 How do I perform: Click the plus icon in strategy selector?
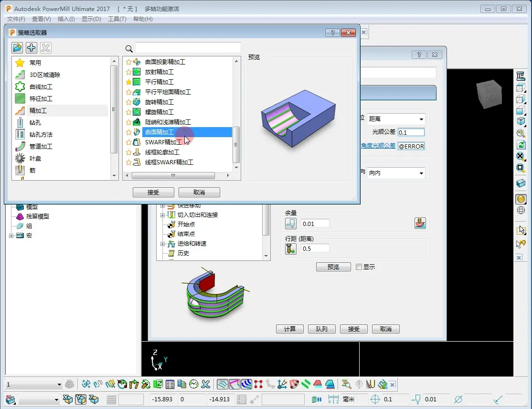[32, 48]
